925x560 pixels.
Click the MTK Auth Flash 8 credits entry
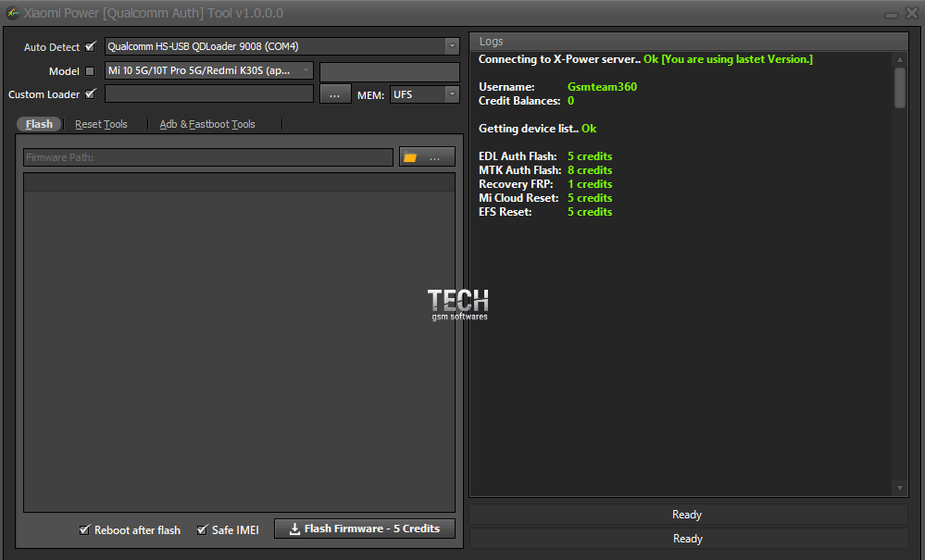click(545, 170)
